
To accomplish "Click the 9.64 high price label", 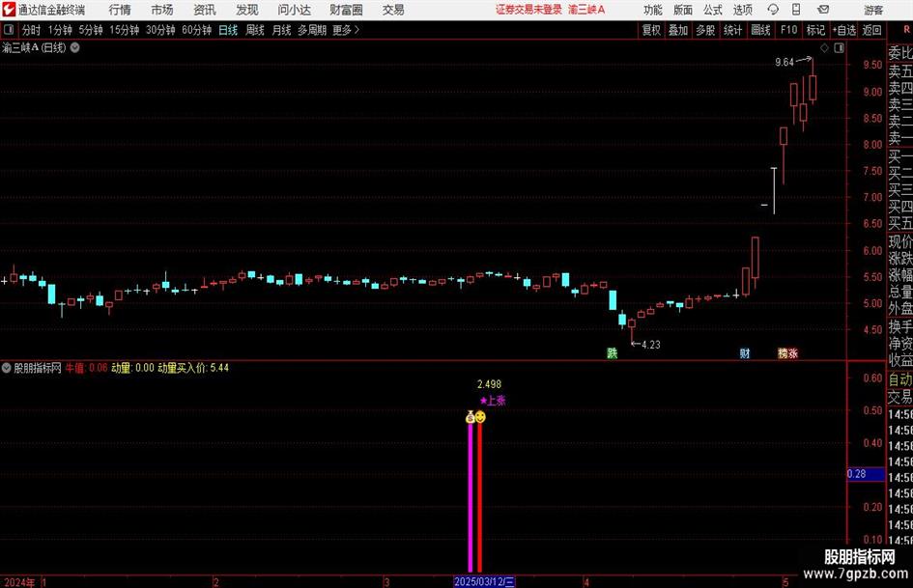I will click(785, 63).
